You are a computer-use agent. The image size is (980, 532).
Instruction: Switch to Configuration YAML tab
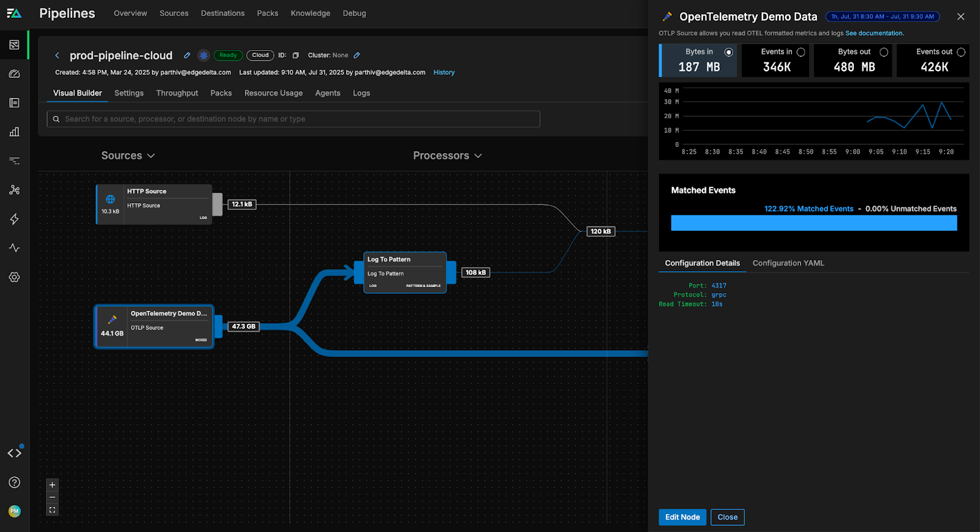click(x=788, y=263)
